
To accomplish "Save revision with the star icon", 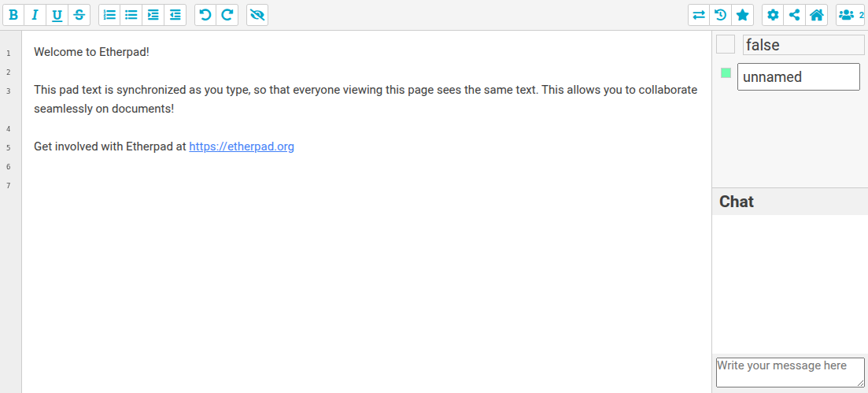I will coord(742,15).
